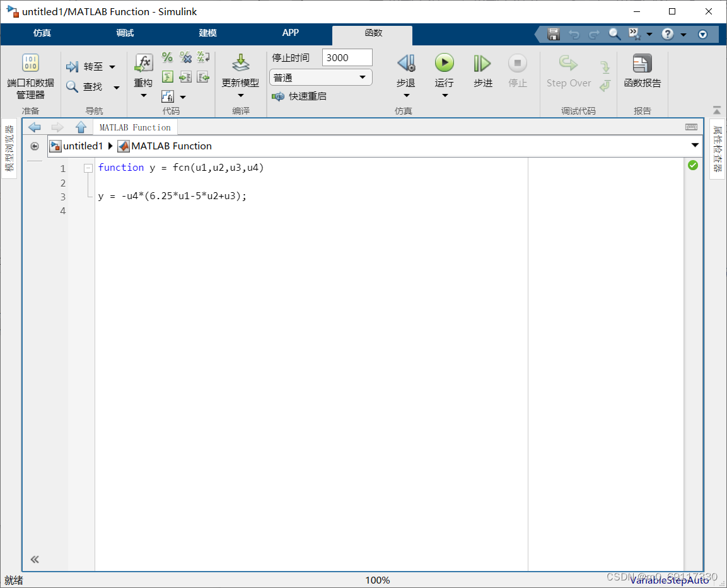Open the breadcrumb path dropdown arrow

pos(695,146)
